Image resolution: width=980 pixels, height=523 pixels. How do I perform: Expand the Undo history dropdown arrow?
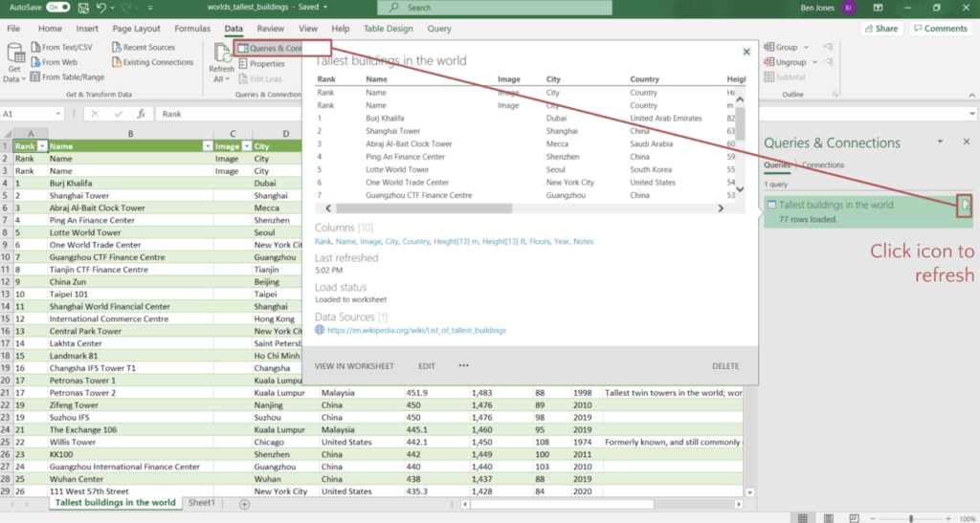click(x=113, y=8)
